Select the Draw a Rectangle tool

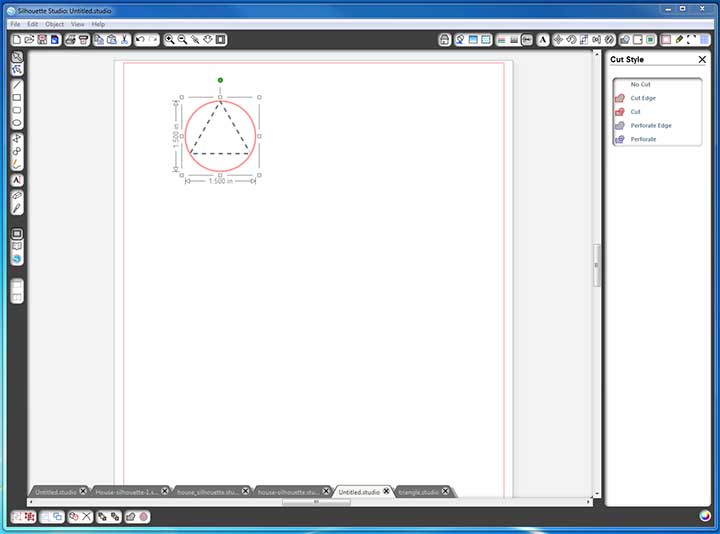pyautogui.click(x=17, y=97)
